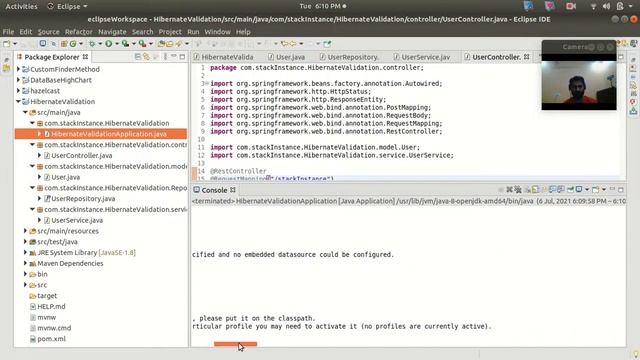Click the green Run button icon
This screenshot has height=360, width=640.
pos(109,44)
